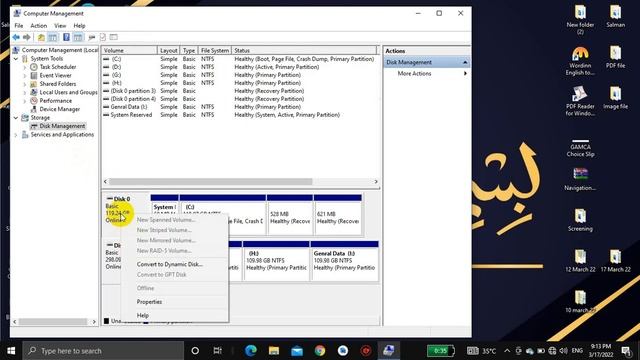This screenshot has width=640, height=360.
Task: Choose Properties in the context menu
Action: click(149, 302)
